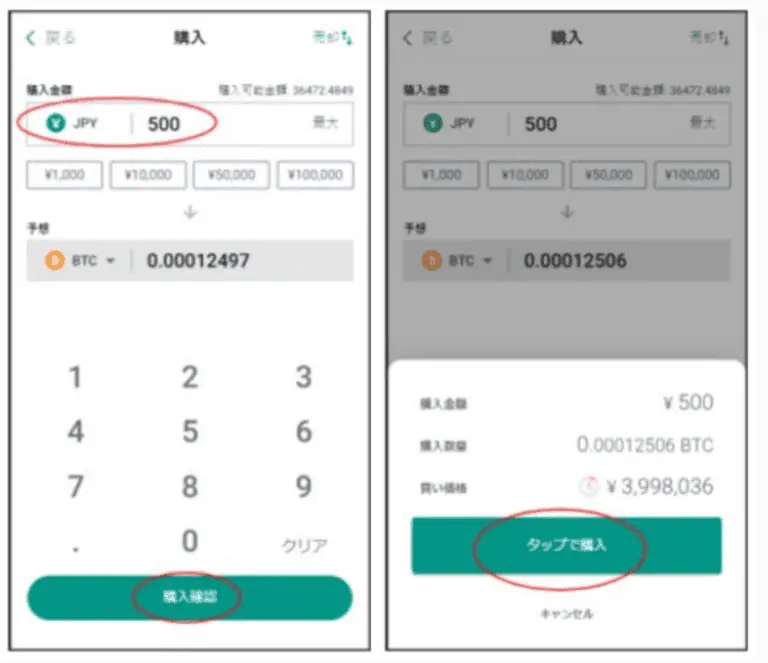
Task: Tap the 最大 max amount link
Action: click(x=326, y=122)
